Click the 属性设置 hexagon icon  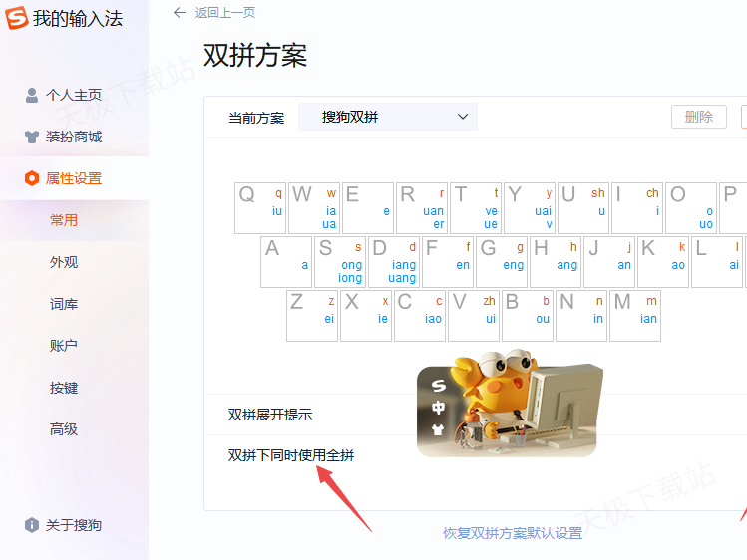pos(32,178)
